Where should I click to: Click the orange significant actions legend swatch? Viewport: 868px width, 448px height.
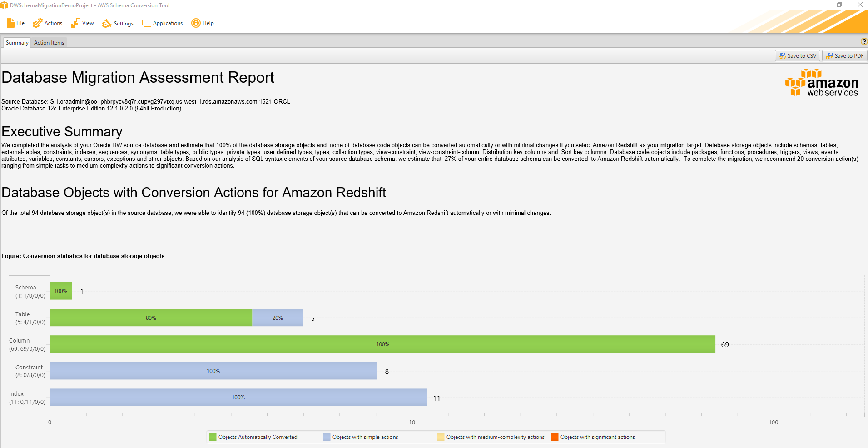[x=555, y=437]
